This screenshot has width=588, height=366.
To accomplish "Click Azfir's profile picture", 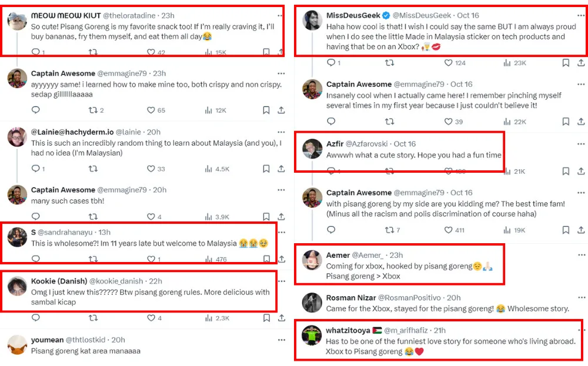I will click(312, 149).
